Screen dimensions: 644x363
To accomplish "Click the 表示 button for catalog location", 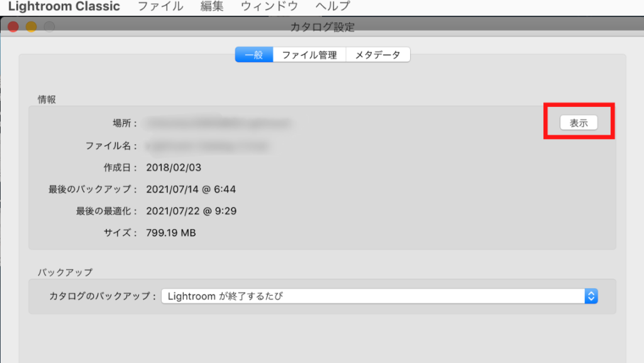I will [x=579, y=123].
